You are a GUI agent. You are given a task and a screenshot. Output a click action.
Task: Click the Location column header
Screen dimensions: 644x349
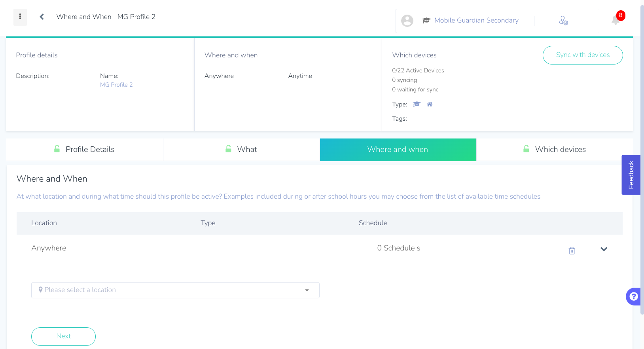[x=44, y=223]
